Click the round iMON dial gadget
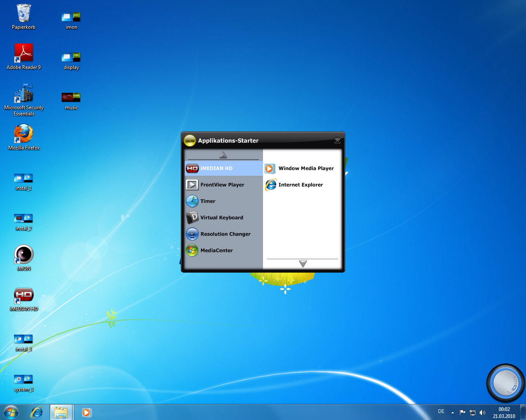Viewport: 526px width, 420px height. click(505, 383)
